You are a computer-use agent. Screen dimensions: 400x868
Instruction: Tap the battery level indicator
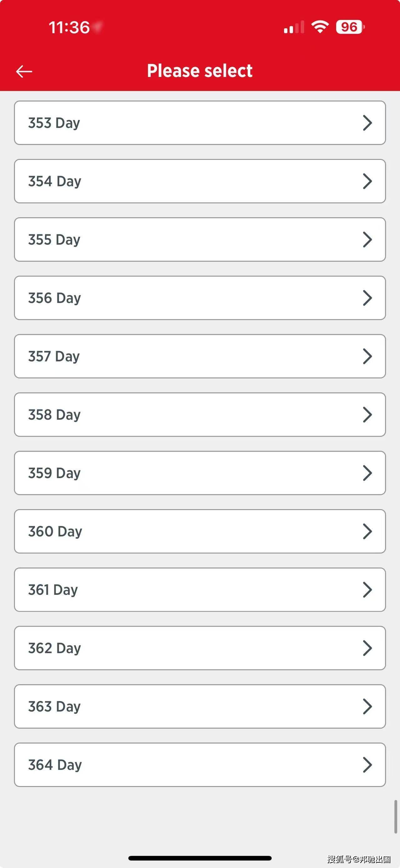point(350,27)
